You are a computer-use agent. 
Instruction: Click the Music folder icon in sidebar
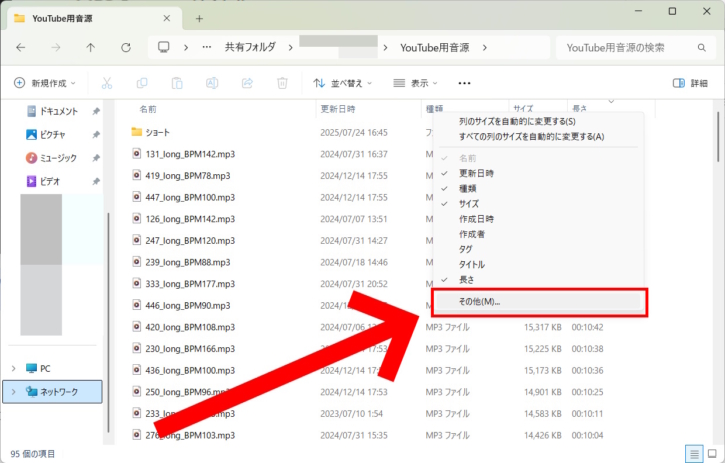(32, 158)
